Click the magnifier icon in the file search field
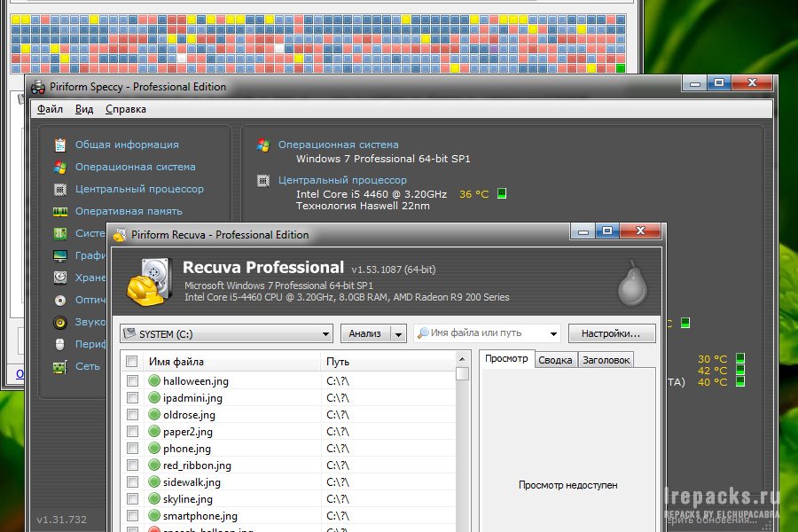 tap(423, 333)
